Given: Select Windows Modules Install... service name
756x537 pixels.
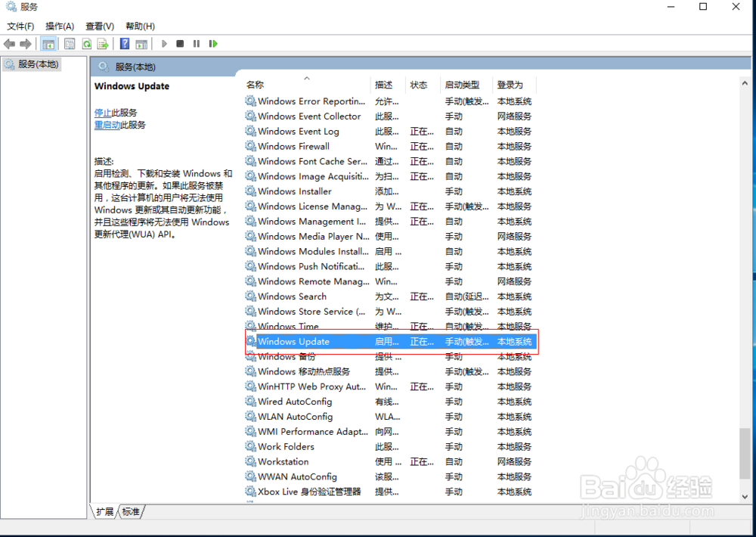Looking at the screenshot, I should 314,251.
